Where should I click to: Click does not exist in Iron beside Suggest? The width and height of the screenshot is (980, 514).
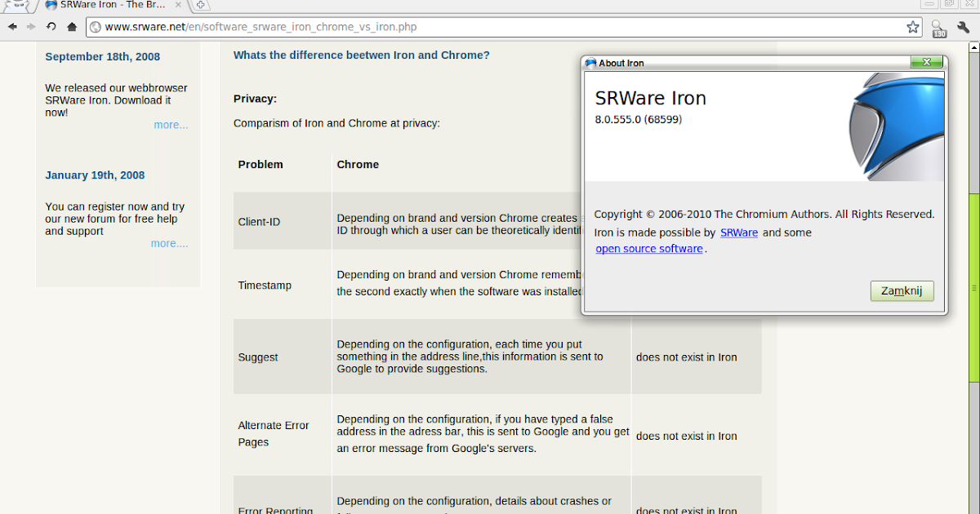point(687,357)
